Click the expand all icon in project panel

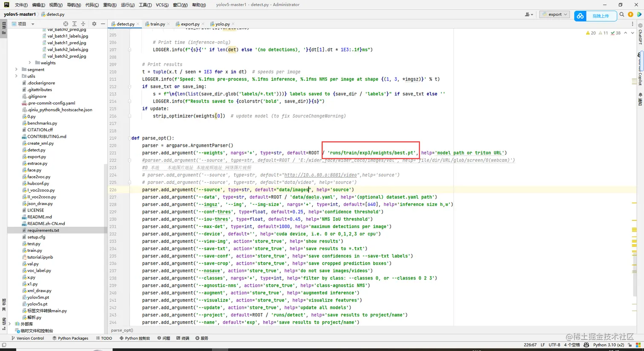pos(75,24)
